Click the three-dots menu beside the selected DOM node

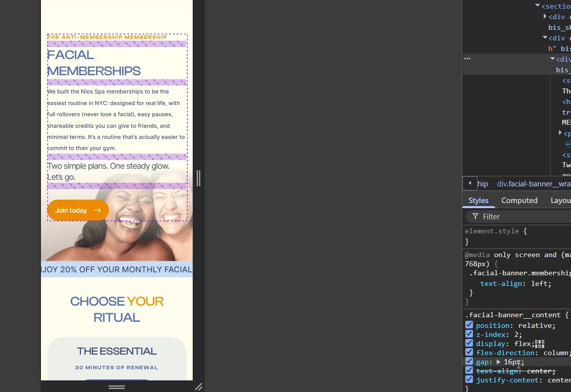tap(467, 59)
